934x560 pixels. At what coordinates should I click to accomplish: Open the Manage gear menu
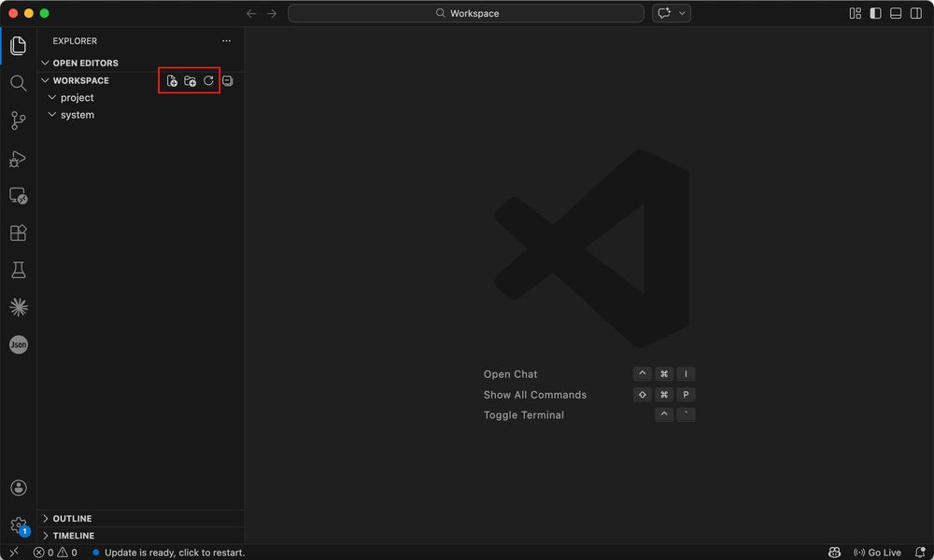[x=18, y=525]
